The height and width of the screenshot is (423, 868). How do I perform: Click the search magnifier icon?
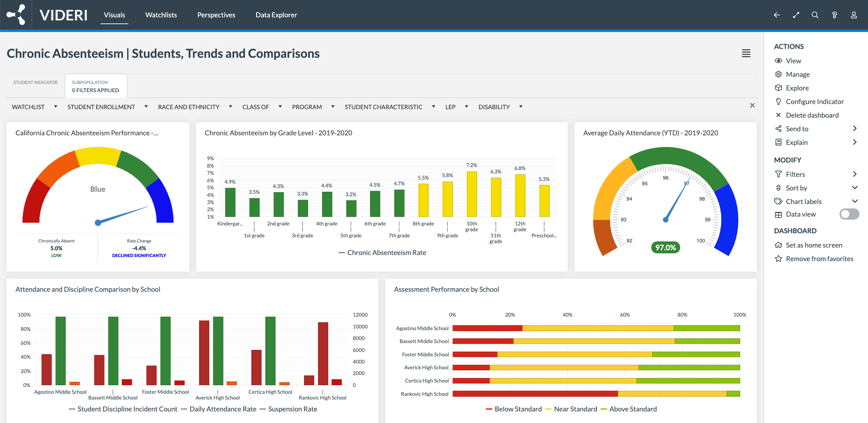815,15
